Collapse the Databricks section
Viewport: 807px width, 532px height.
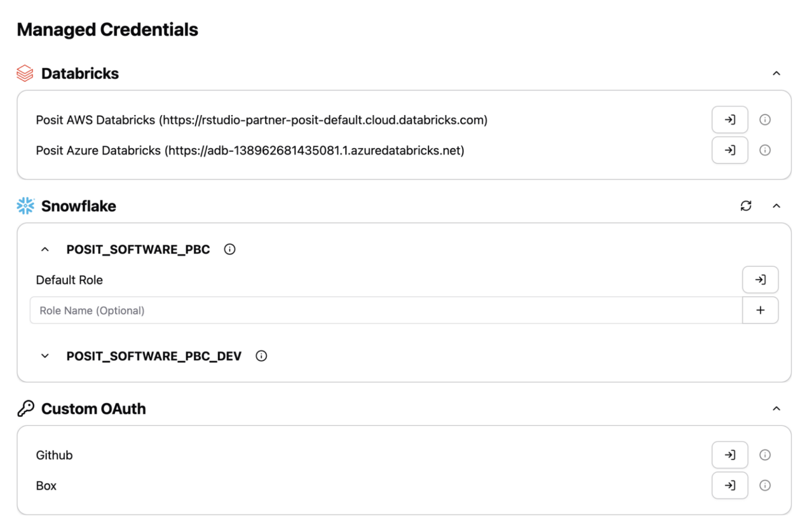point(777,73)
